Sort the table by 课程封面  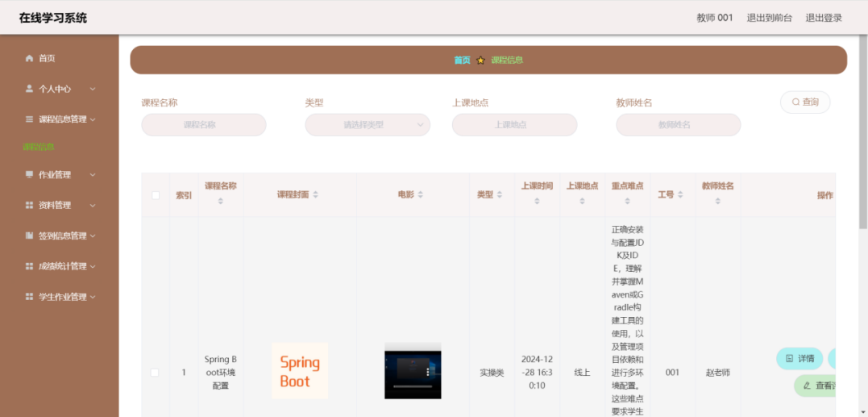coord(316,194)
